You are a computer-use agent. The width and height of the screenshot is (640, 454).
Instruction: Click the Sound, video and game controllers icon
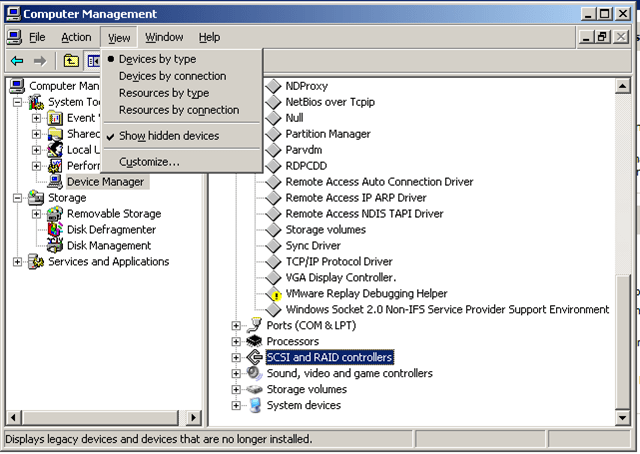[x=255, y=373]
